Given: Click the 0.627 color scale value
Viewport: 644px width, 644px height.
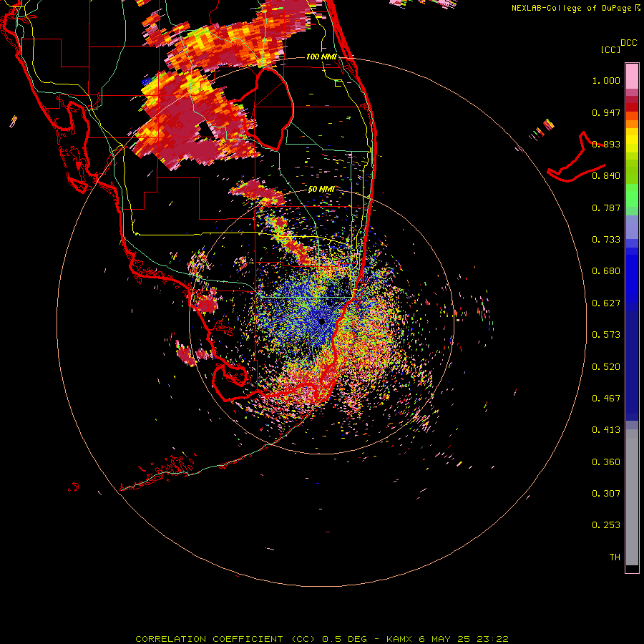Looking at the screenshot, I should (x=606, y=303).
